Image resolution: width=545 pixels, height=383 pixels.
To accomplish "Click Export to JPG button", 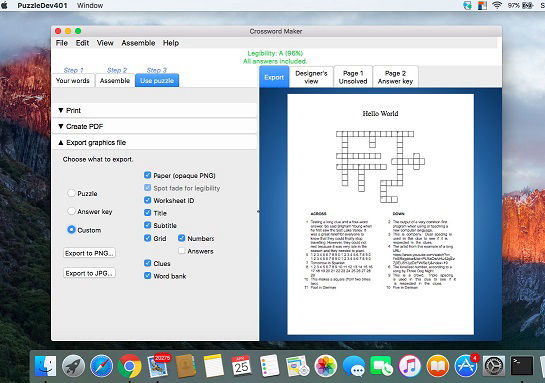I will [89, 273].
